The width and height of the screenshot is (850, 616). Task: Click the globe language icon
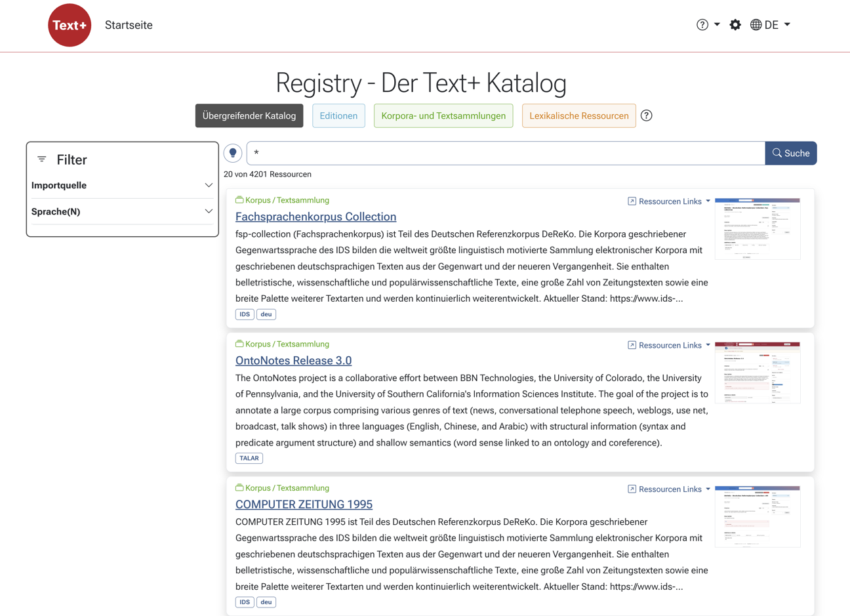756,25
